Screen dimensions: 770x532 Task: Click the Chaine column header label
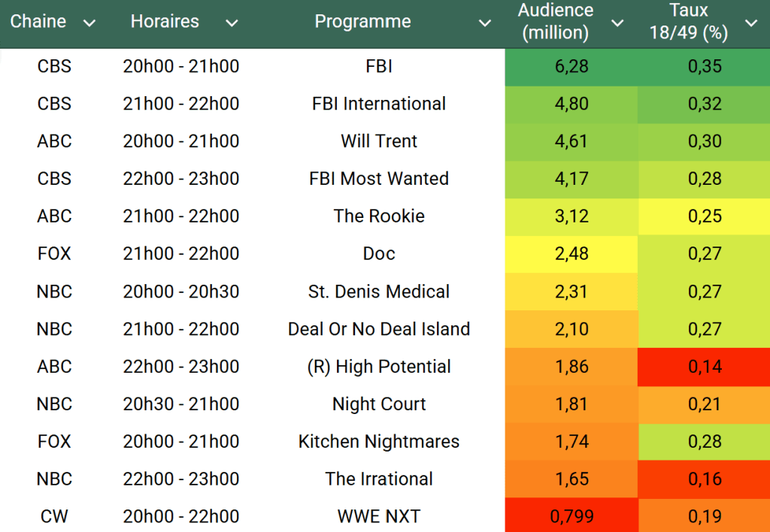(38, 22)
